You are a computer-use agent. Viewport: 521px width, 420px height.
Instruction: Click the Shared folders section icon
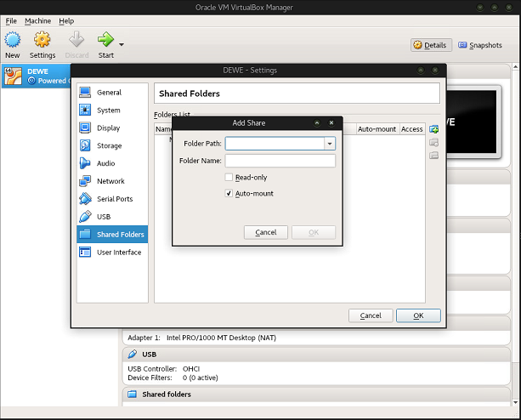coord(133,394)
